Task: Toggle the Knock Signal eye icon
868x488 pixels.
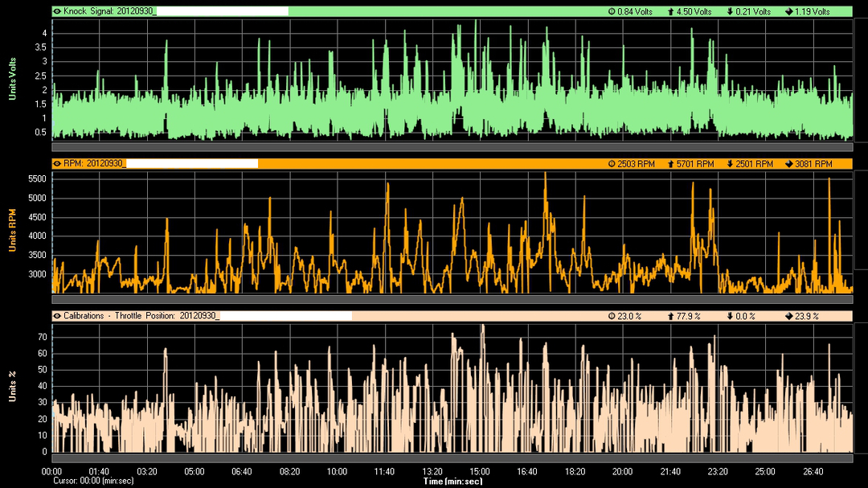Action: [x=57, y=12]
